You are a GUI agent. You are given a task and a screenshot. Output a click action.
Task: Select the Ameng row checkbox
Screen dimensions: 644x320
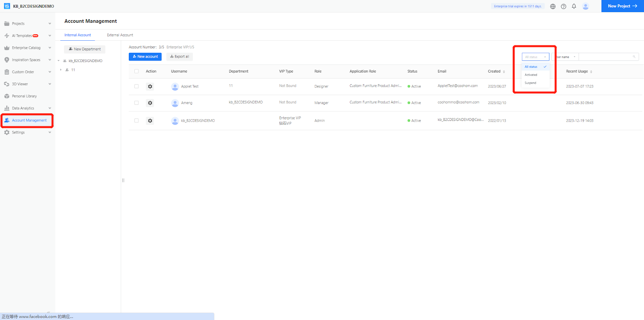[136, 103]
